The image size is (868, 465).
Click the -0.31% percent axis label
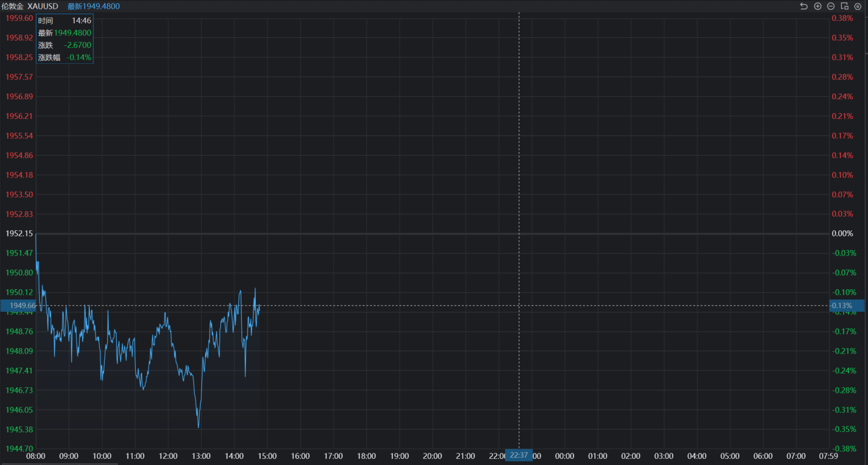pos(844,410)
